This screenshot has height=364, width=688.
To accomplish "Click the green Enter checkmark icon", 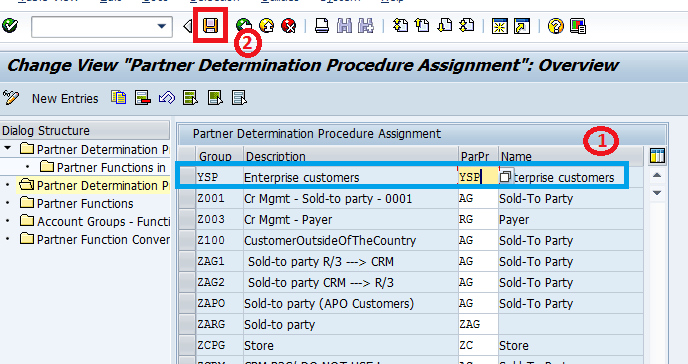I will coord(10,26).
